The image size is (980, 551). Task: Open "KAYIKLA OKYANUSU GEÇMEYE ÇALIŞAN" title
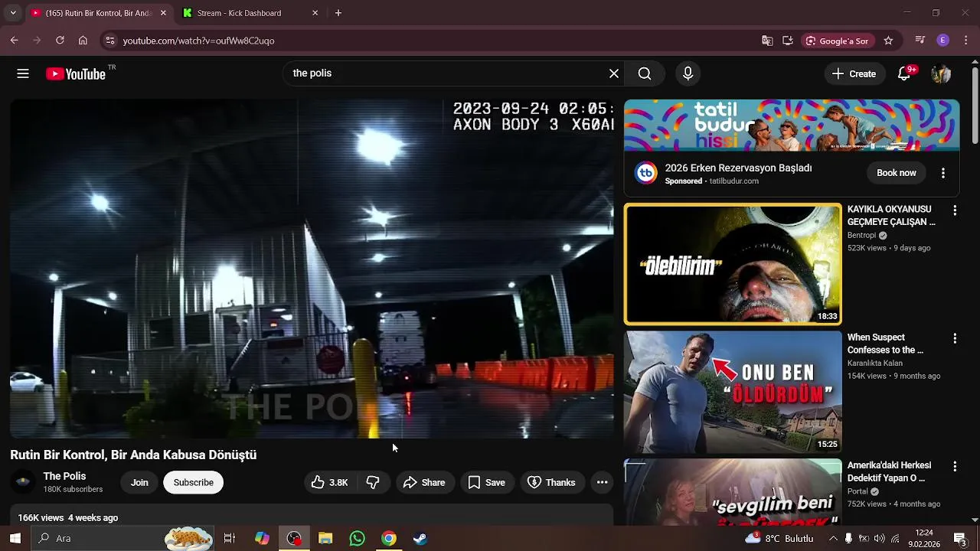[891, 216]
